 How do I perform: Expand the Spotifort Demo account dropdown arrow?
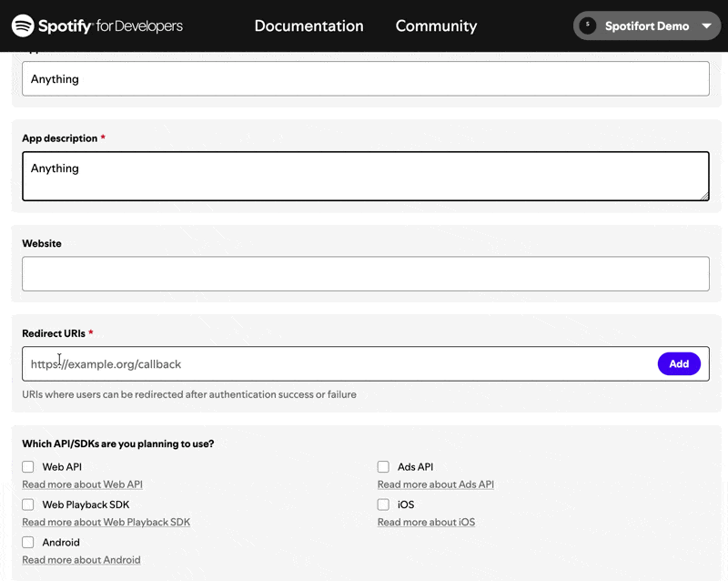706,26
